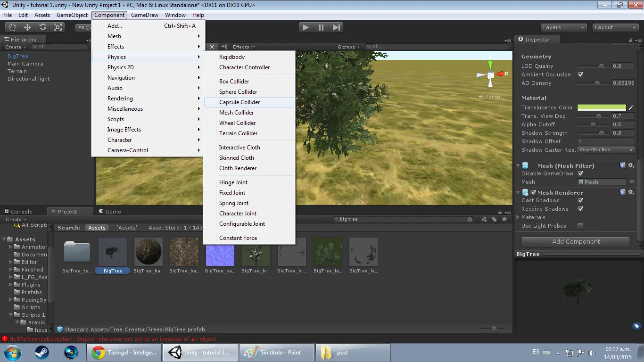Screen dimensions: 644x362
Task: Choose Rigidbody from Physics submenu
Action: [x=249, y=57]
